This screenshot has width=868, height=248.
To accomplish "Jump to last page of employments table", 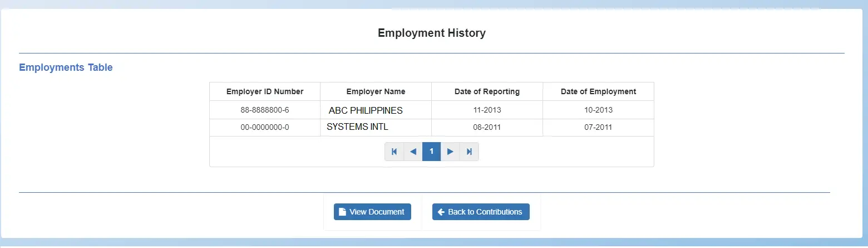I will pos(469,152).
